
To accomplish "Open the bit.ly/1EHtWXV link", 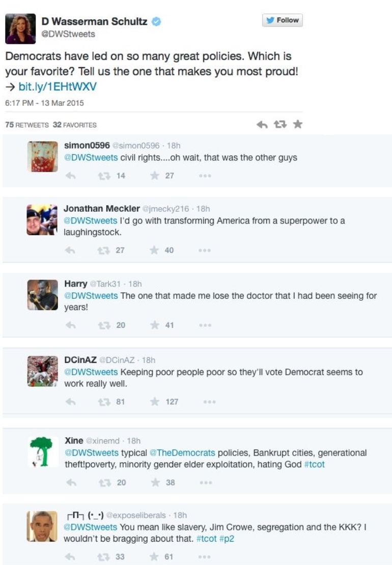I will pyautogui.click(x=57, y=87).
